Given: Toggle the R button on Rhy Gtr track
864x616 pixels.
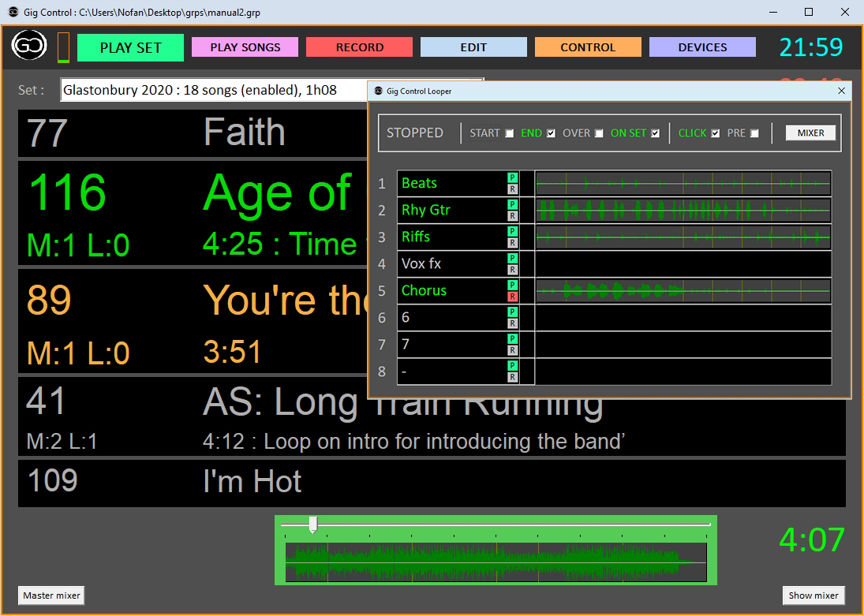Looking at the screenshot, I should click(x=512, y=216).
